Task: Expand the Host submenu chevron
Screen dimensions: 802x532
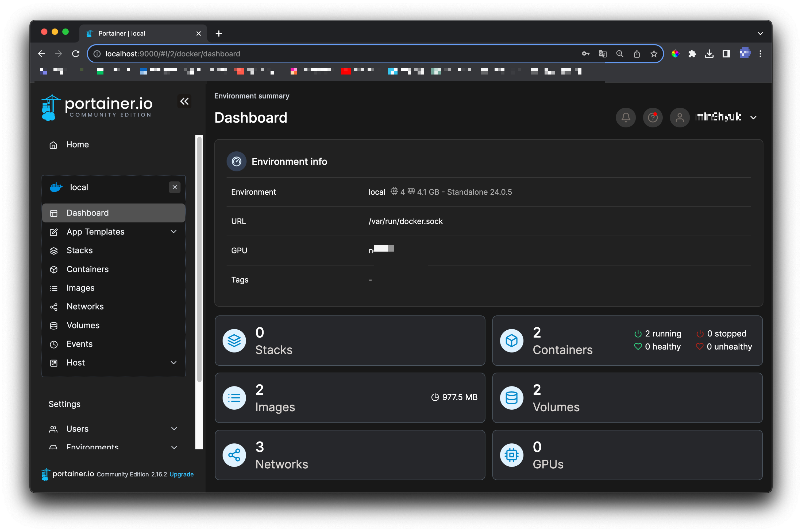Action: 173,363
